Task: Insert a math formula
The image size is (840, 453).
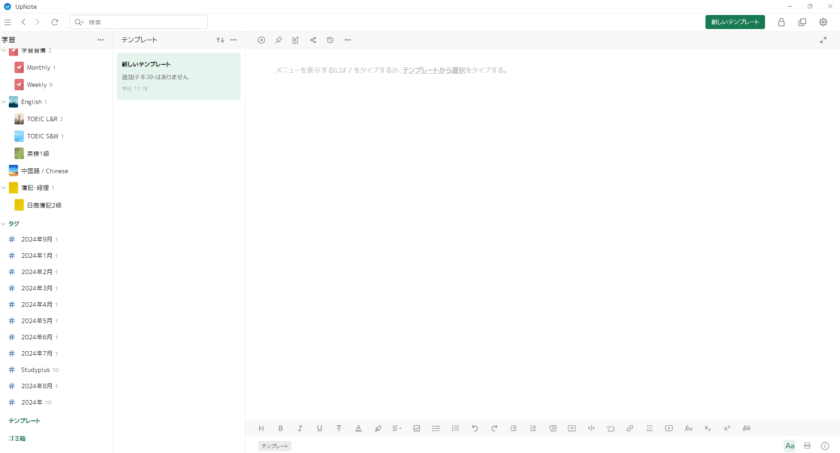Action: click(x=688, y=428)
